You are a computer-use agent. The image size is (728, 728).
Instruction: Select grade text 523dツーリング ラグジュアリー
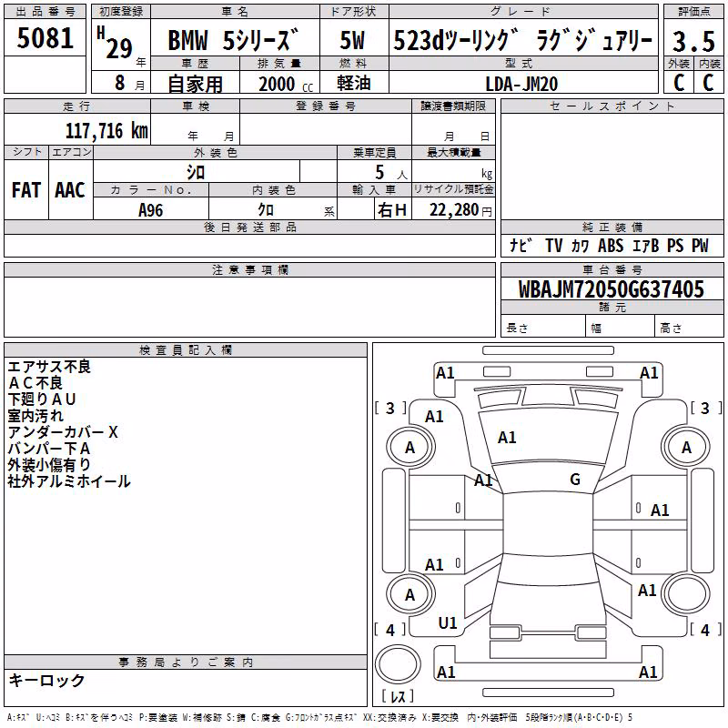click(x=523, y=40)
